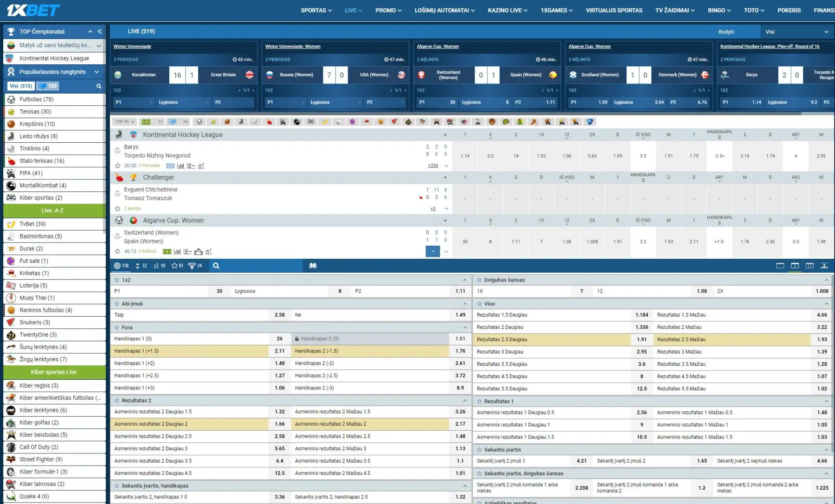Click Kiber sportas Live button
835x504 pixels.
tap(54, 372)
